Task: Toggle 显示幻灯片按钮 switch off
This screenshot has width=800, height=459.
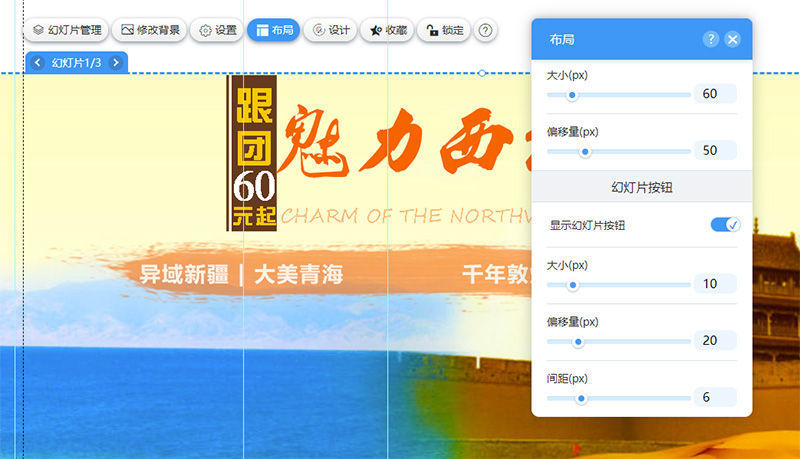Action: [x=725, y=224]
